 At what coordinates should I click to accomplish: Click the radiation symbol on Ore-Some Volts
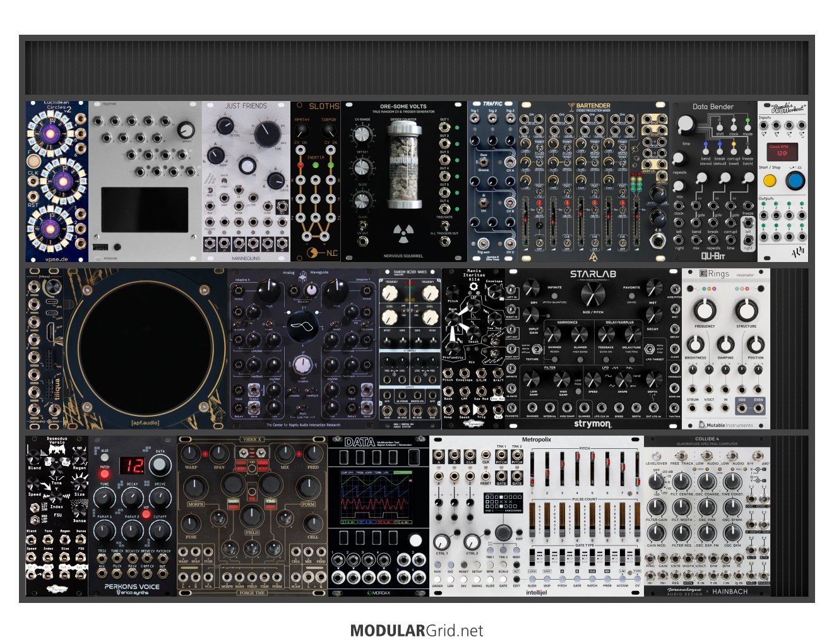403,233
